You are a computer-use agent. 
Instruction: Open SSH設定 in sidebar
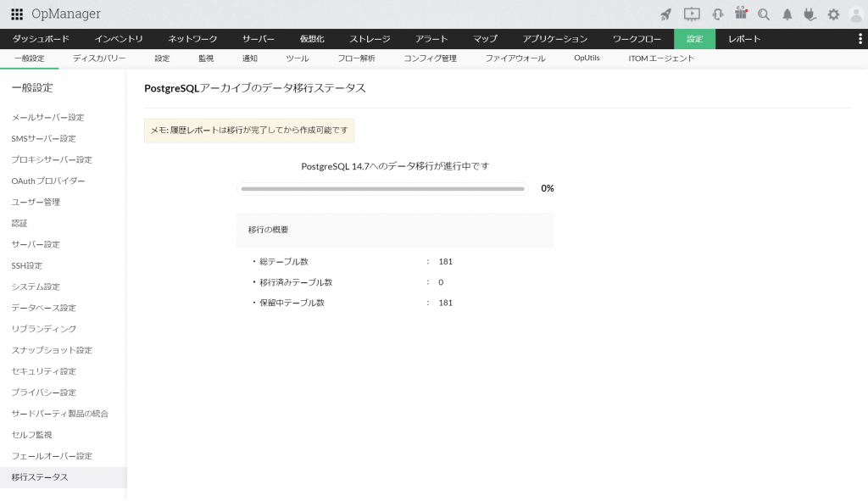[x=26, y=265]
